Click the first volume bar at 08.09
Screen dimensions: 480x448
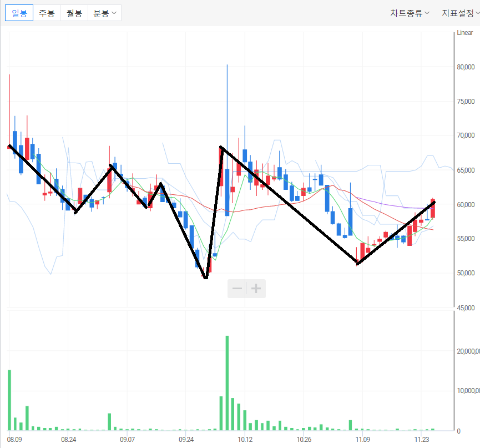(x=9, y=400)
